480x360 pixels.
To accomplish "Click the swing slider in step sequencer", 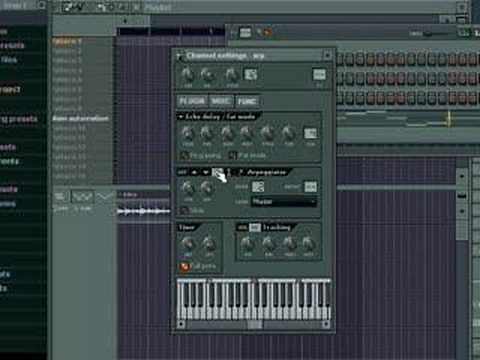I will tap(435, 34).
